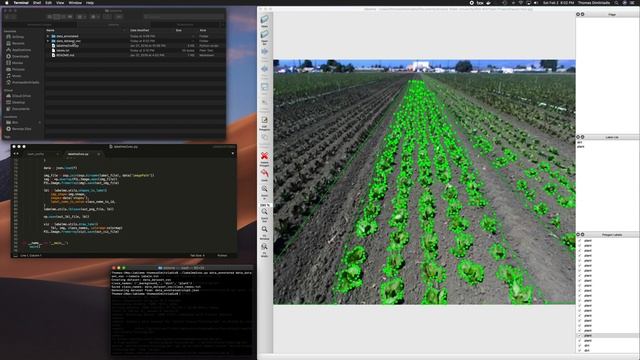This screenshot has width=640, height=360.
Task: Select README.md file in Finder
Action: [65, 55]
